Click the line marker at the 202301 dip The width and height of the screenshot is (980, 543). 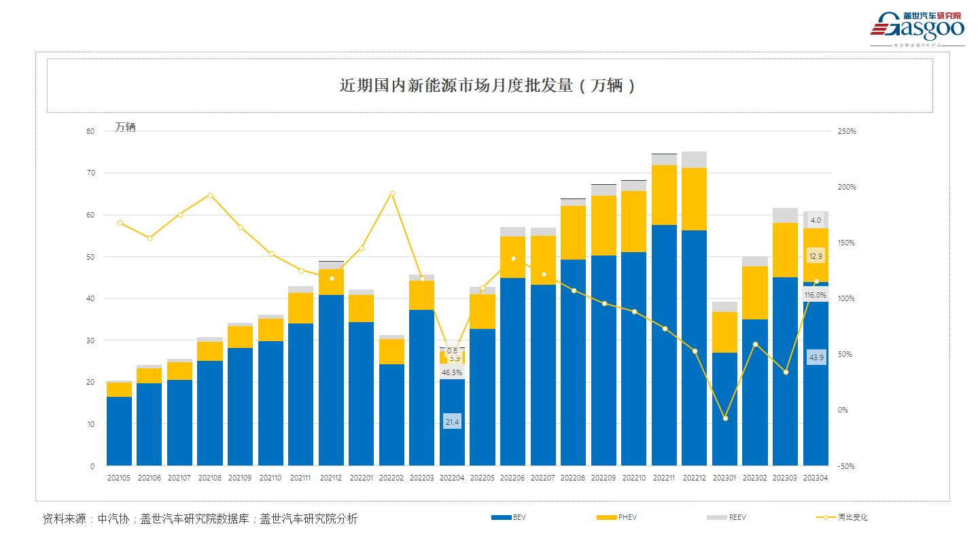pyautogui.click(x=724, y=418)
